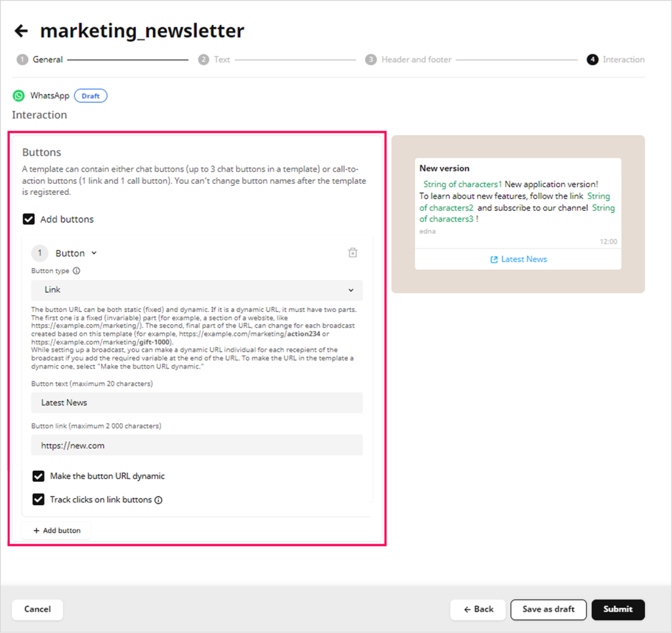672x633 pixels.
Task: Click the Button link URL field
Action: pos(197,445)
